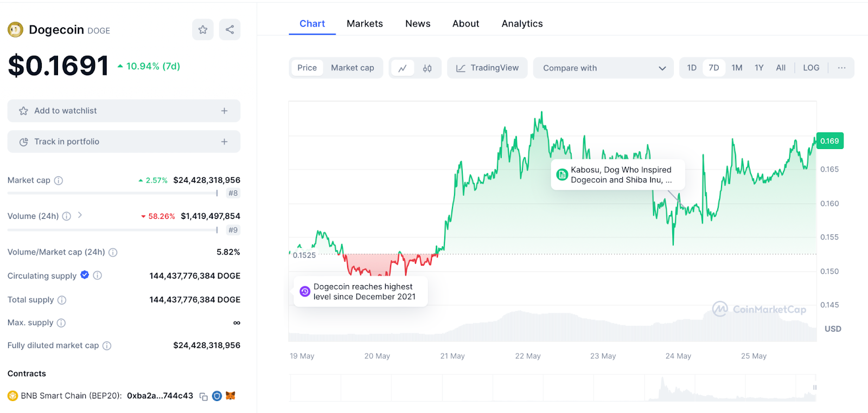Image resolution: width=868 pixels, height=413 pixels.
Task: Toggle the LOG scale option
Action: (811, 68)
